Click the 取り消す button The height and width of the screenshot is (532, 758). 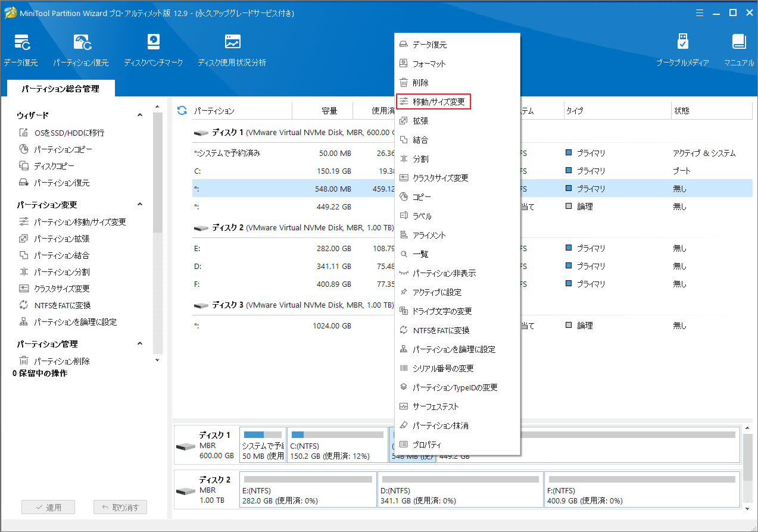tap(120, 508)
